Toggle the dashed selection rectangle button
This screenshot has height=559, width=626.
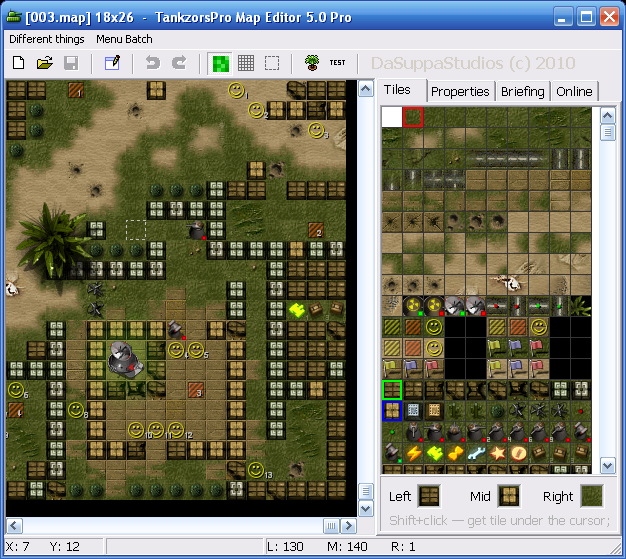point(271,63)
